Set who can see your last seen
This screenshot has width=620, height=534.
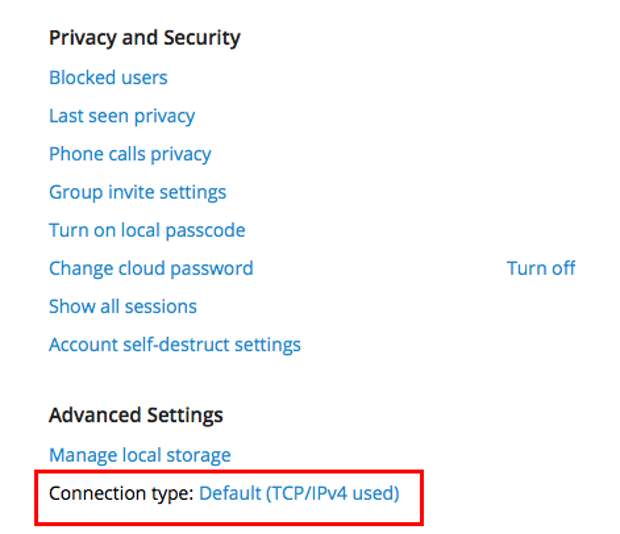[122, 116]
